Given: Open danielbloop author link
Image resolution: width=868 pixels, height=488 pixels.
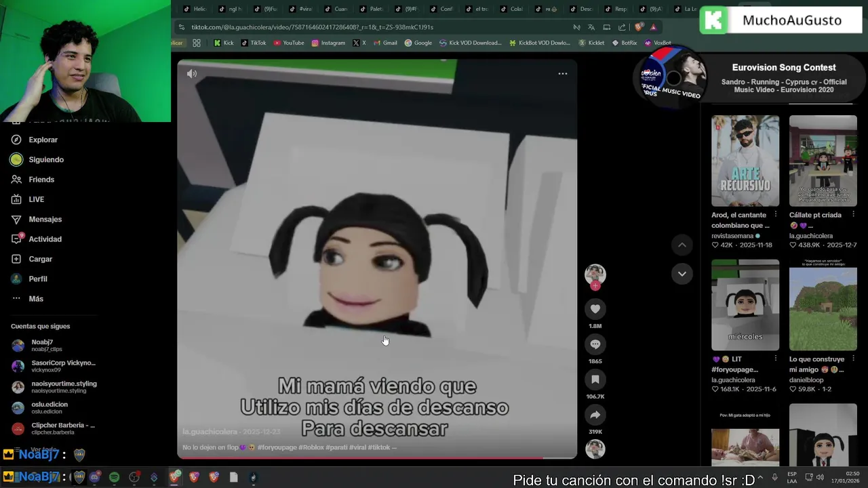Looking at the screenshot, I should click(x=807, y=380).
